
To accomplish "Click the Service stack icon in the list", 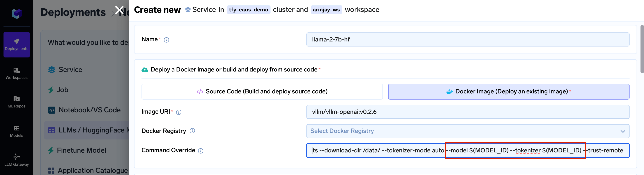I will 51,70.
